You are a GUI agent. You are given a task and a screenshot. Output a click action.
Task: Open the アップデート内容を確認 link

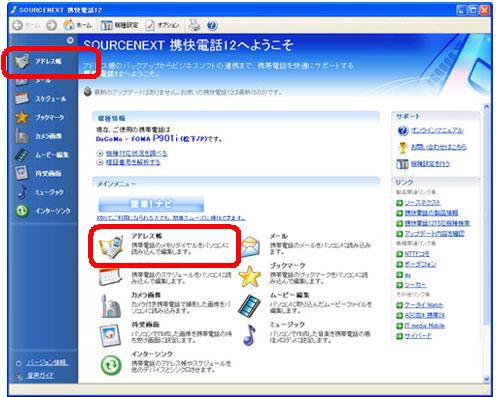point(434,233)
